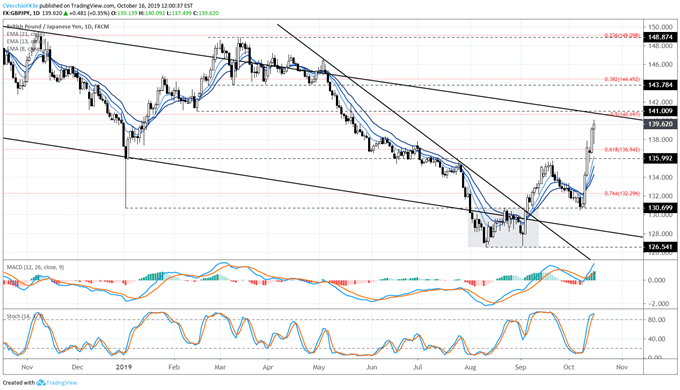Screen dimensions: 680x390
Task: Click the TradingView cloud logo icon
Action: (x=41, y=383)
